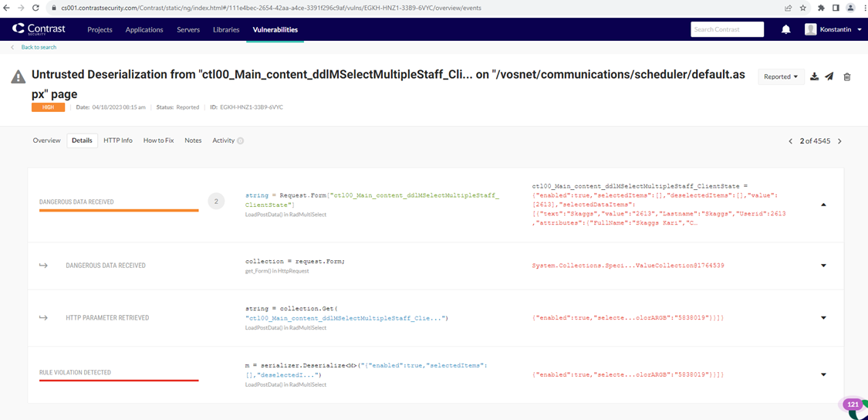Click the paper plane send icon
Screen dimensions: 868x420
pyautogui.click(x=829, y=76)
